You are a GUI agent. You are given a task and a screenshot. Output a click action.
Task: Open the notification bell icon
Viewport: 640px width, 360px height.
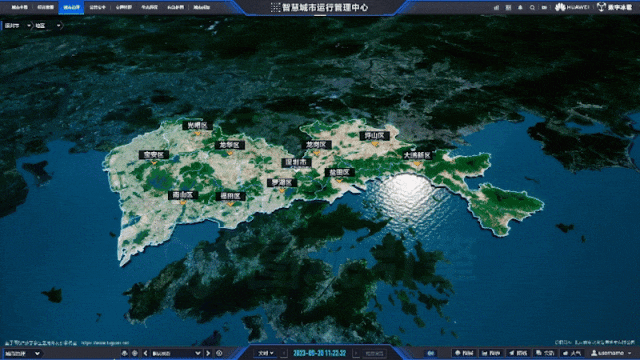pyautogui.click(x=520, y=7)
